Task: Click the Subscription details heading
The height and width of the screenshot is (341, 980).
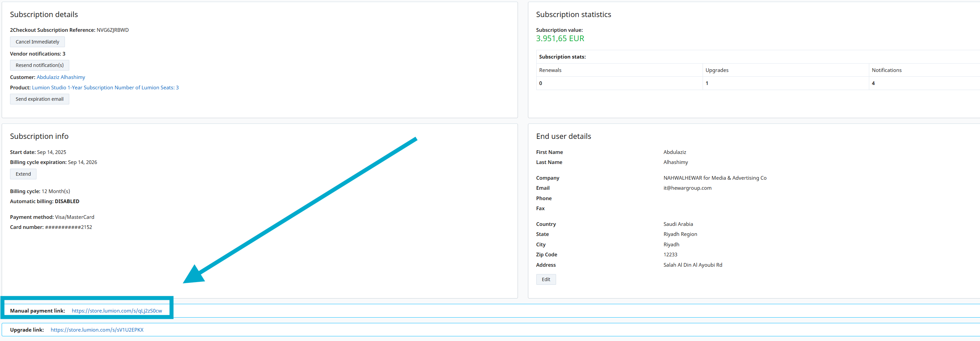Action: tap(44, 14)
